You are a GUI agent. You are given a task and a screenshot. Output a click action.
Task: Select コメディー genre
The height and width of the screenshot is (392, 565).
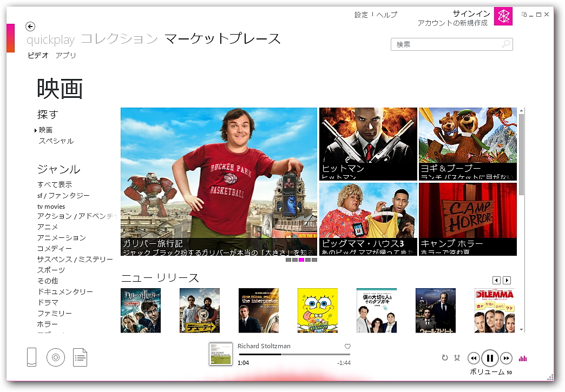(55, 248)
